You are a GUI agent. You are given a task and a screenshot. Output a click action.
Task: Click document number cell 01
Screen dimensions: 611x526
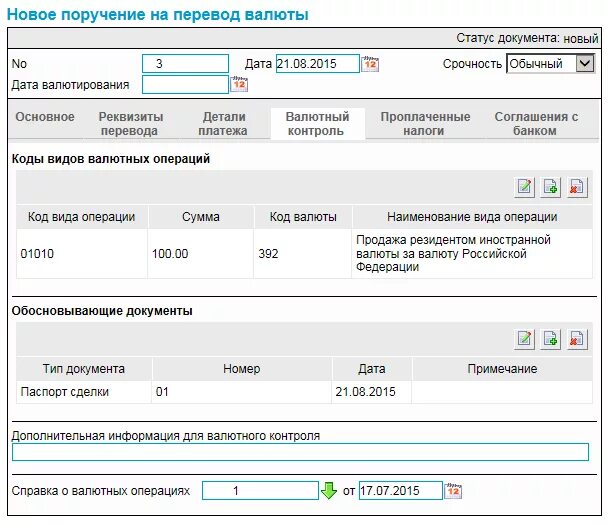click(242, 392)
